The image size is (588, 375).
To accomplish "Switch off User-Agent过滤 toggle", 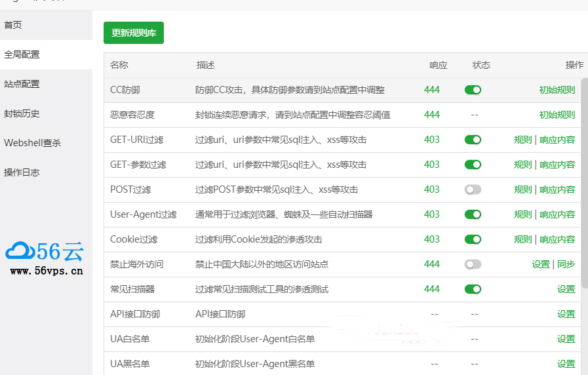I will (x=473, y=214).
